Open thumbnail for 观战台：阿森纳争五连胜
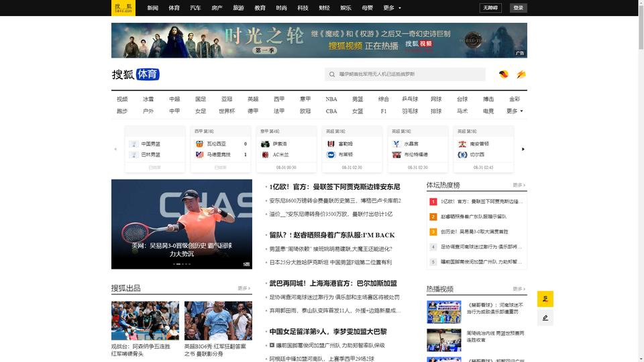The image size is (644, 362). [x=145, y=320]
